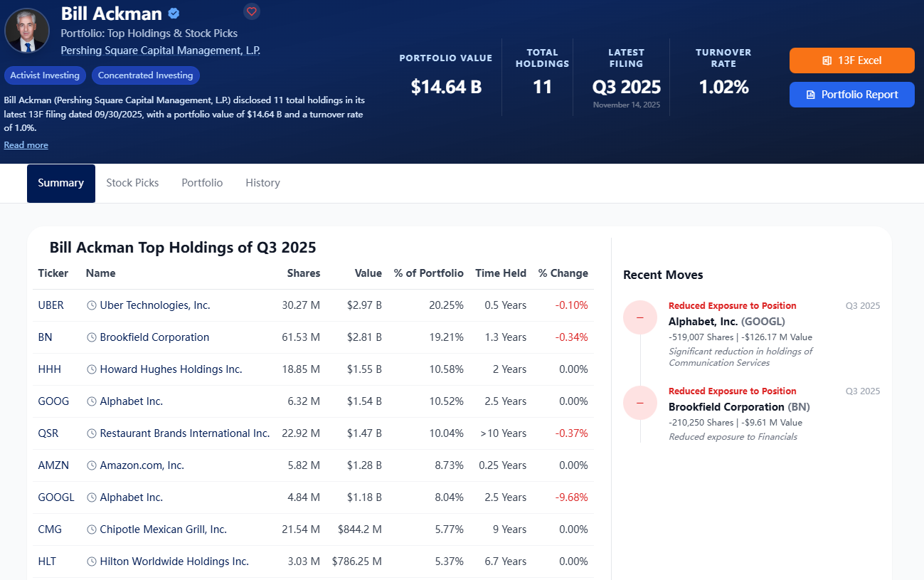Switch to the Stock Picks tab

pos(132,183)
